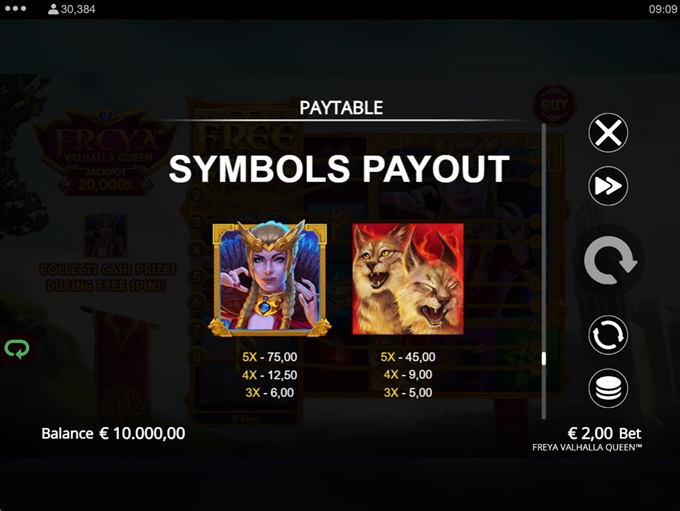Click the cats 5X - 45,00 payout line

(x=408, y=357)
